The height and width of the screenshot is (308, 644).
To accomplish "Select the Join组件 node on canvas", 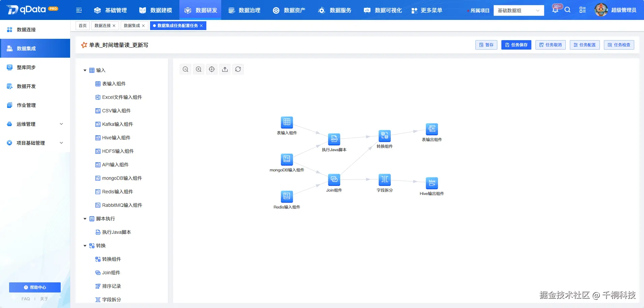I will tap(334, 179).
